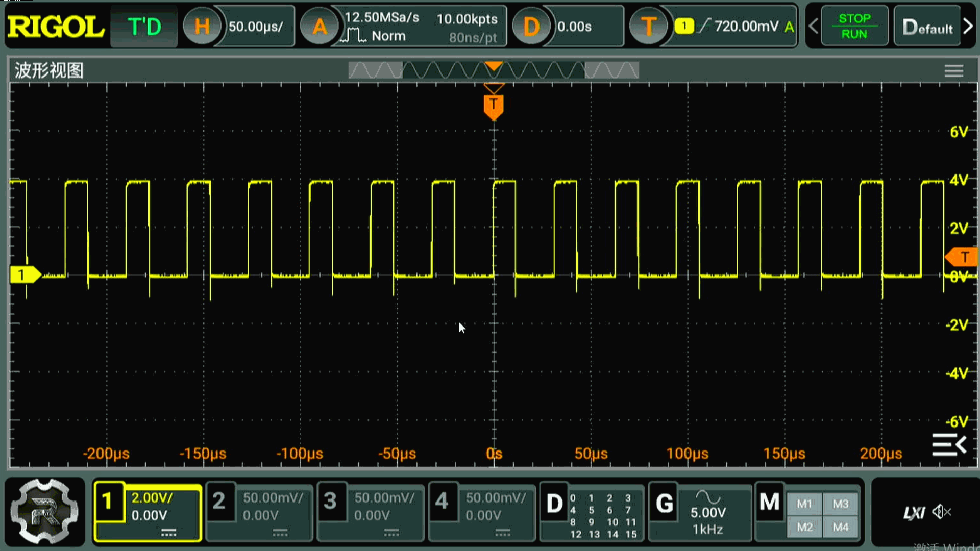Open the waveform view hamburger menu
Viewport: 980px width, 551px height.
click(x=953, y=71)
